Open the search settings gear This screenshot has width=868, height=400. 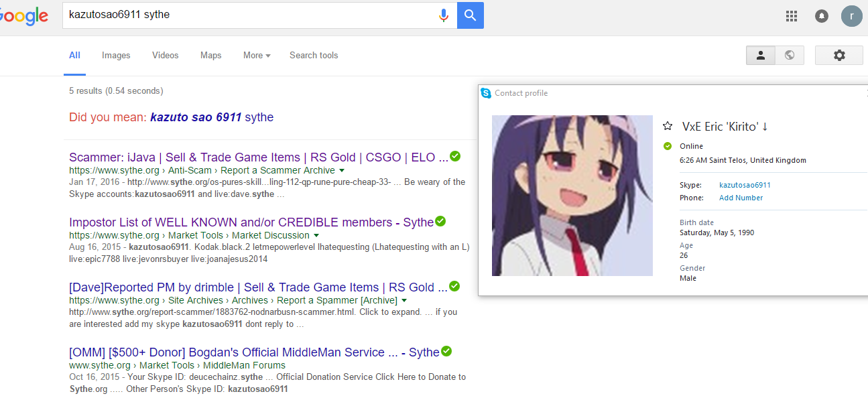point(839,56)
